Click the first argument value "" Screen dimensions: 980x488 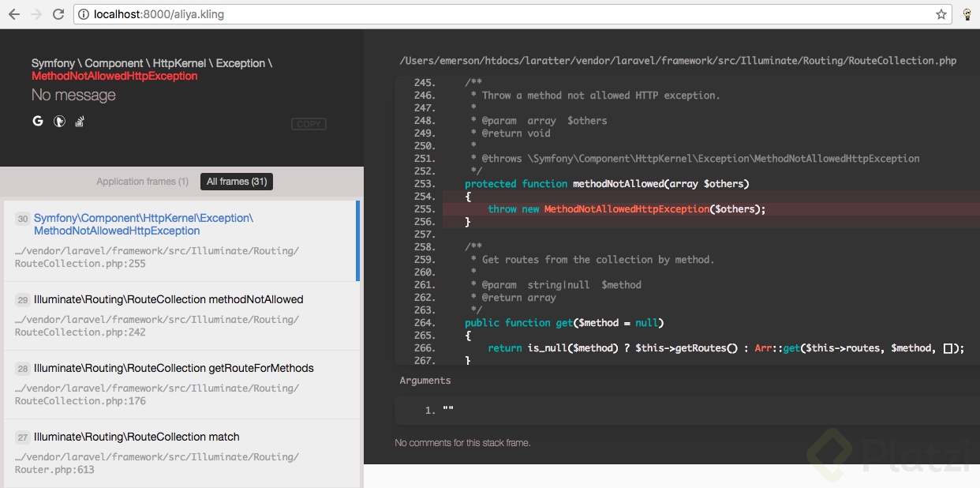(x=448, y=410)
